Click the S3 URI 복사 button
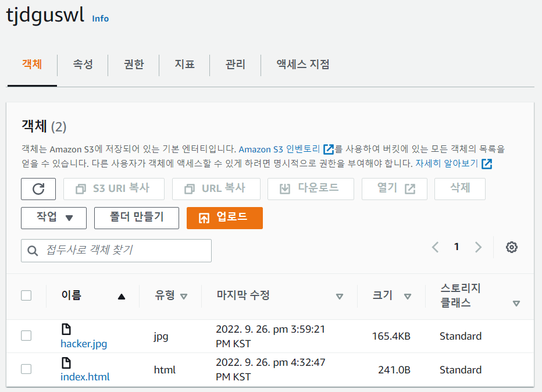Image resolution: width=542 pixels, height=392 pixels. click(x=114, y=189)
